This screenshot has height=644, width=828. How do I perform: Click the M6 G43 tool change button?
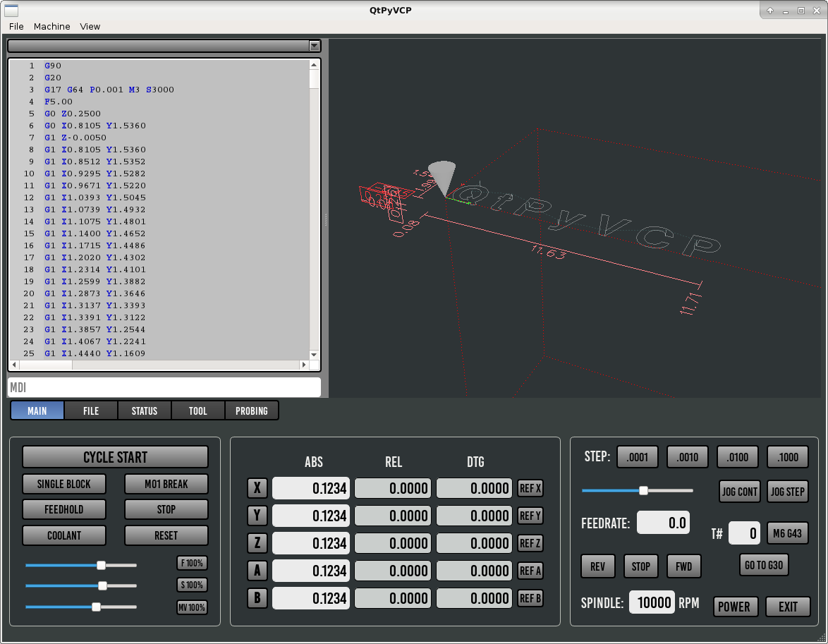tap(787, 533)
